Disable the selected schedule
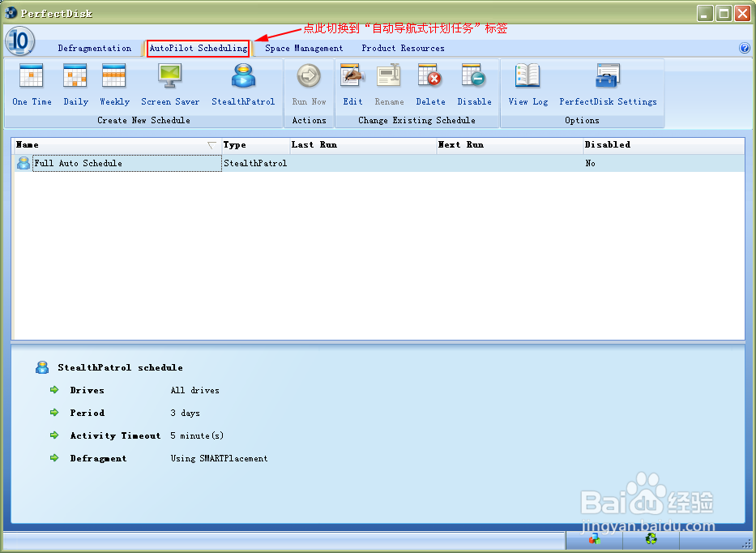This screenshot has width=756, height=553. (x=475, y=85)
